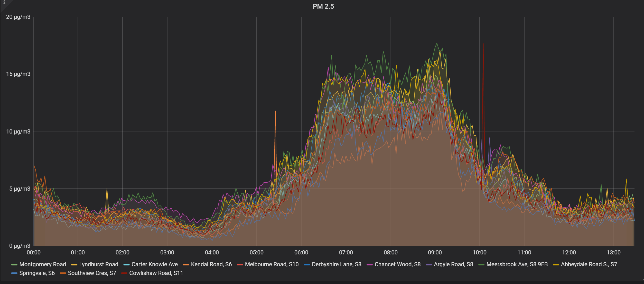Viewport: 644px width, 284px height.
Task: Open color picker for Cowlishaw Road, S11 swatch
Action: tap(124, 273)
